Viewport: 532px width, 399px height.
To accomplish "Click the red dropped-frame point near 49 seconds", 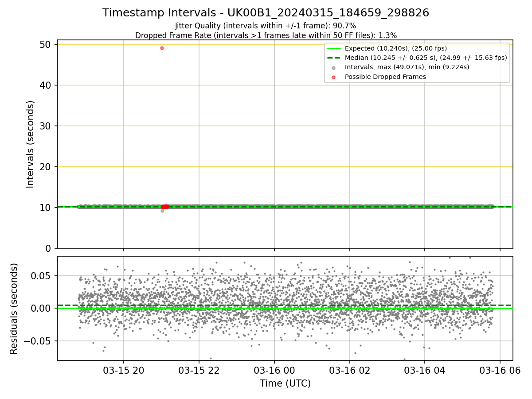I will point(162,48).
